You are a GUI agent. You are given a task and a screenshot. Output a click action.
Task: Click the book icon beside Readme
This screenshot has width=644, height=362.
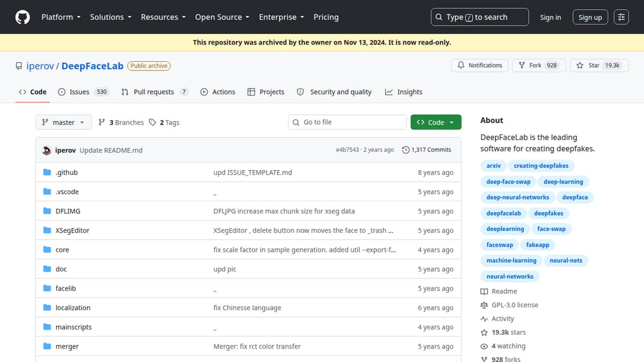click(485, 291)
